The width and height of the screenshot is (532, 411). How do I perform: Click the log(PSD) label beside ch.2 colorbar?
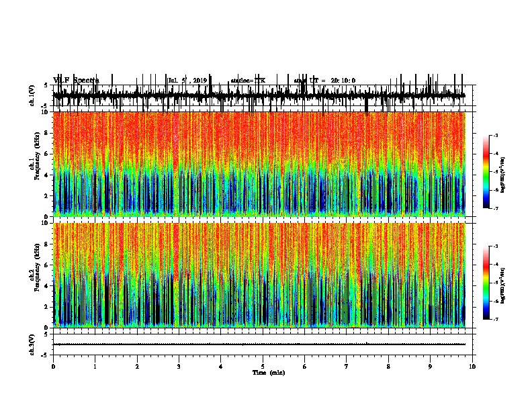[503, 285]
